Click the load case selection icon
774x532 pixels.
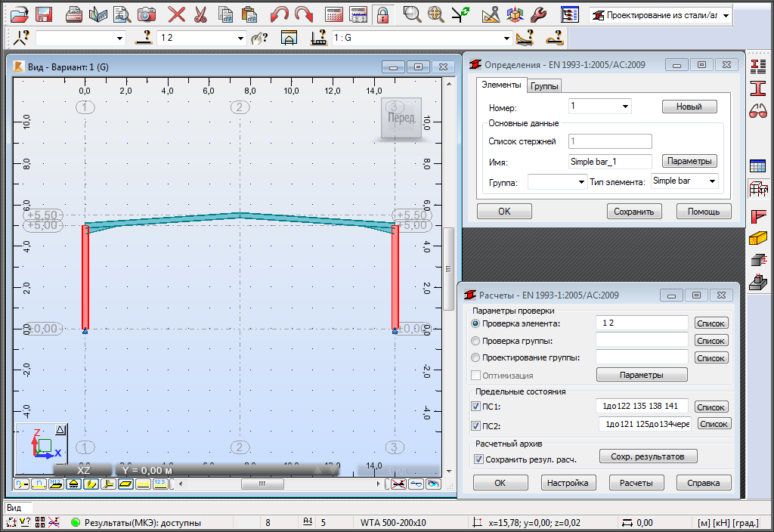click(318, 38)
